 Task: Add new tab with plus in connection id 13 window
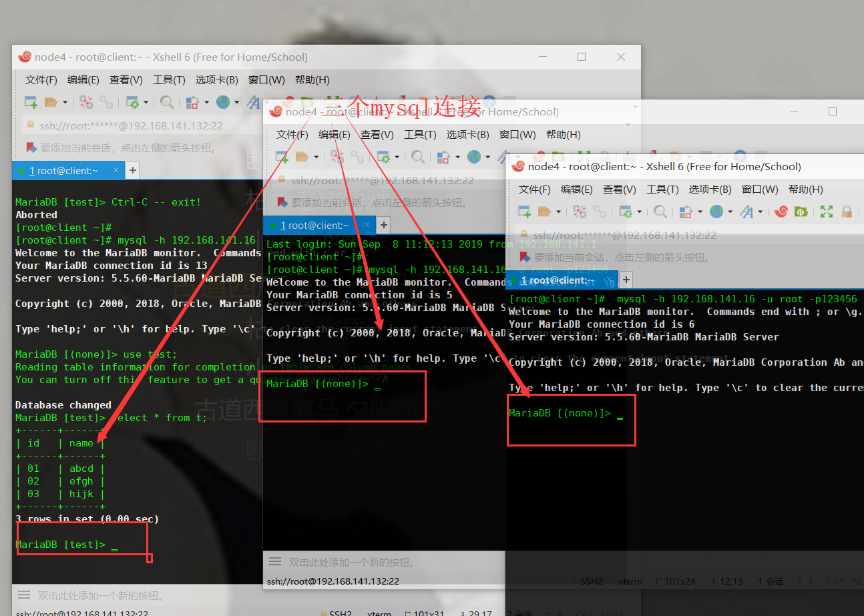click(x=132, y=171)
